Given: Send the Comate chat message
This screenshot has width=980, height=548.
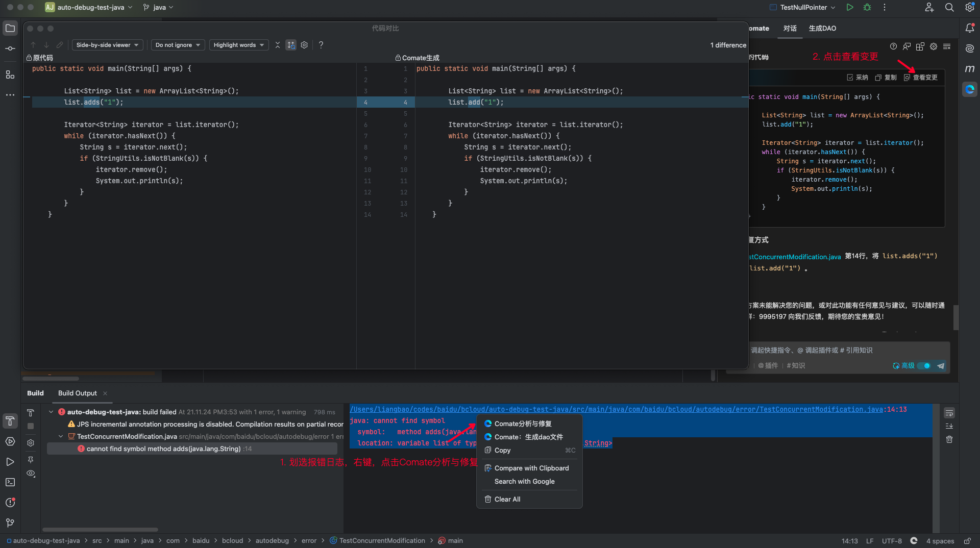Looking at the screenshot, I should [941, 366].
